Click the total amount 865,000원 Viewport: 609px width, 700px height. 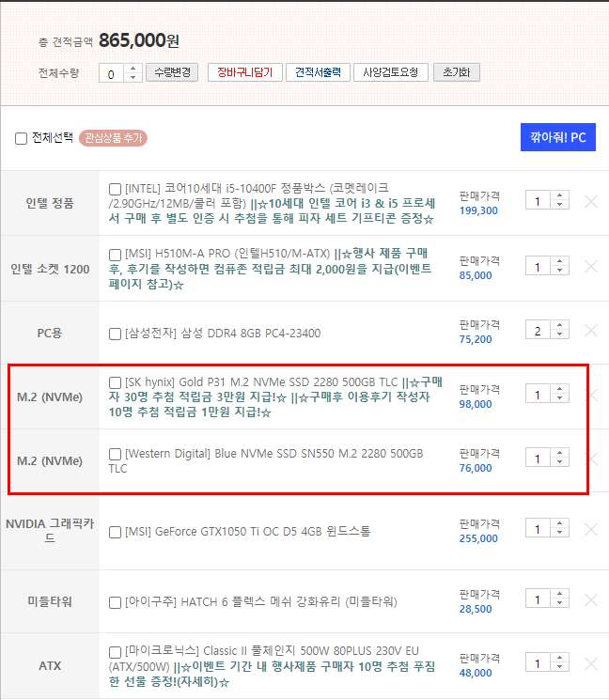click(139, 40)
